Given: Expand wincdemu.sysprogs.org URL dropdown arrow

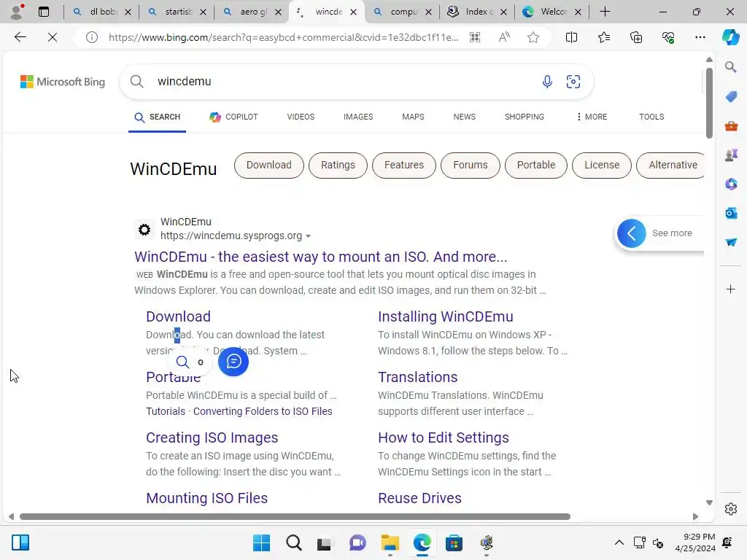Looking at the screenshot, I should pyautogui.click(x=309, y=236).
